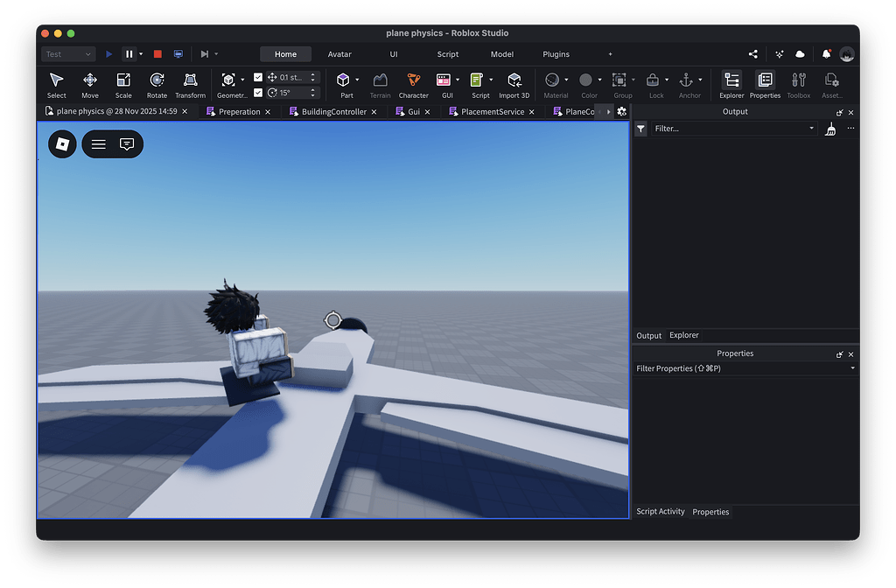Switch to the Model ribbon tab

coord(501,53)
